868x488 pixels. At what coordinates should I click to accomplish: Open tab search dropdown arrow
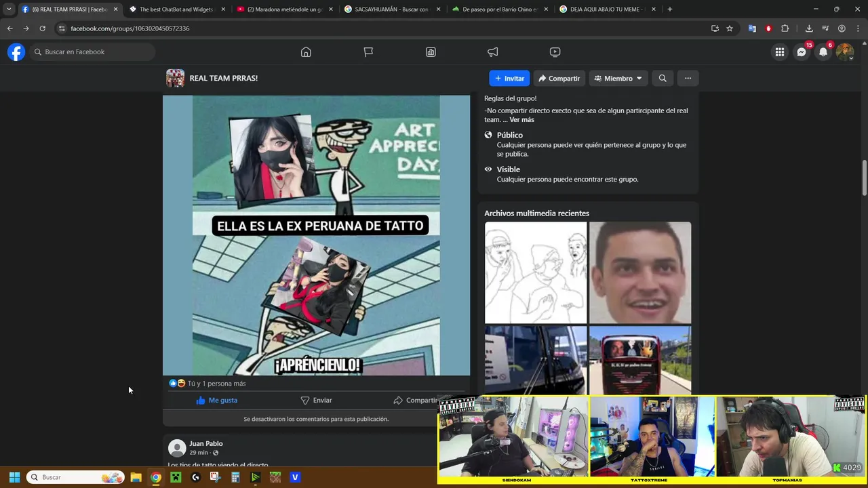pos(8,9)
